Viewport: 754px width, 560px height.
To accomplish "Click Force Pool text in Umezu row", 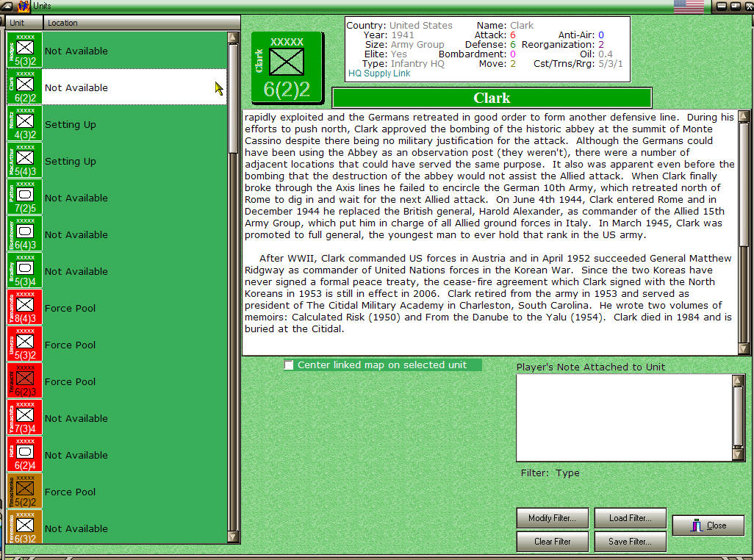I will pyautogui.click(x=70, y=345).
